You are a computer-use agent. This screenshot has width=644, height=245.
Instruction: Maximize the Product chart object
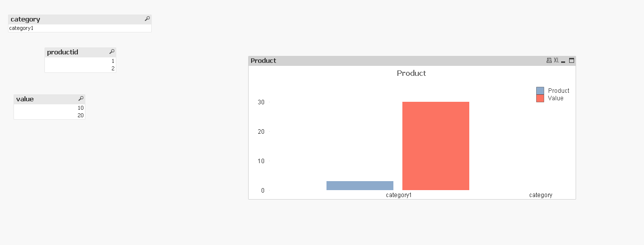pyautogui.click(x=572, y=60)
